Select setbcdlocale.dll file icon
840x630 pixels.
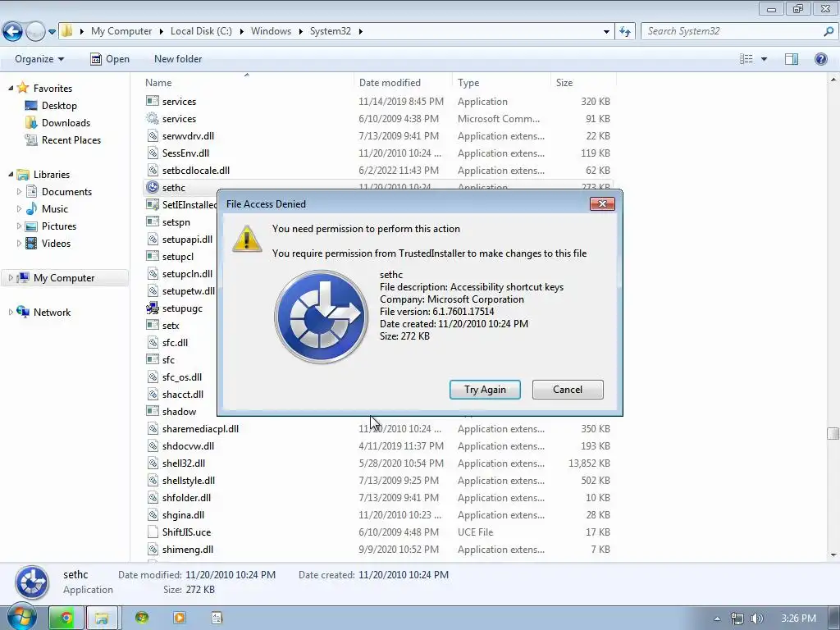coord(153,170)
